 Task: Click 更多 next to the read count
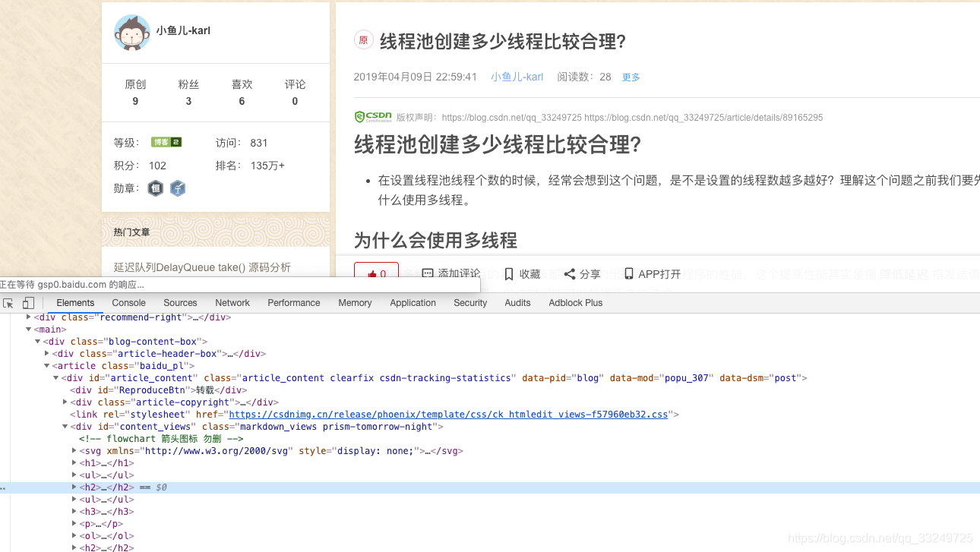click(631, 77)
